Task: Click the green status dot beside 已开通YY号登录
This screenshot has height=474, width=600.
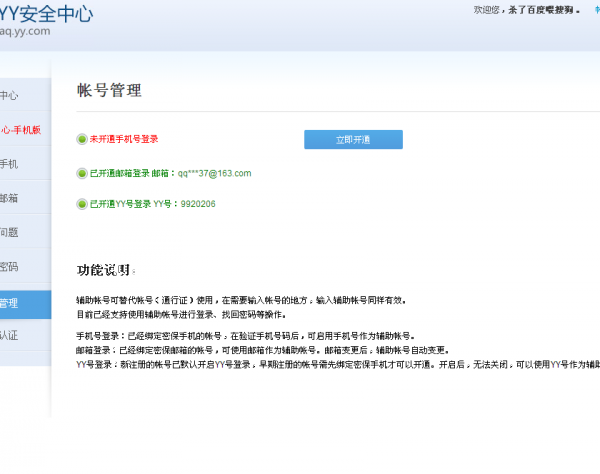Action: pyautogui.click(x=82, y=204)
